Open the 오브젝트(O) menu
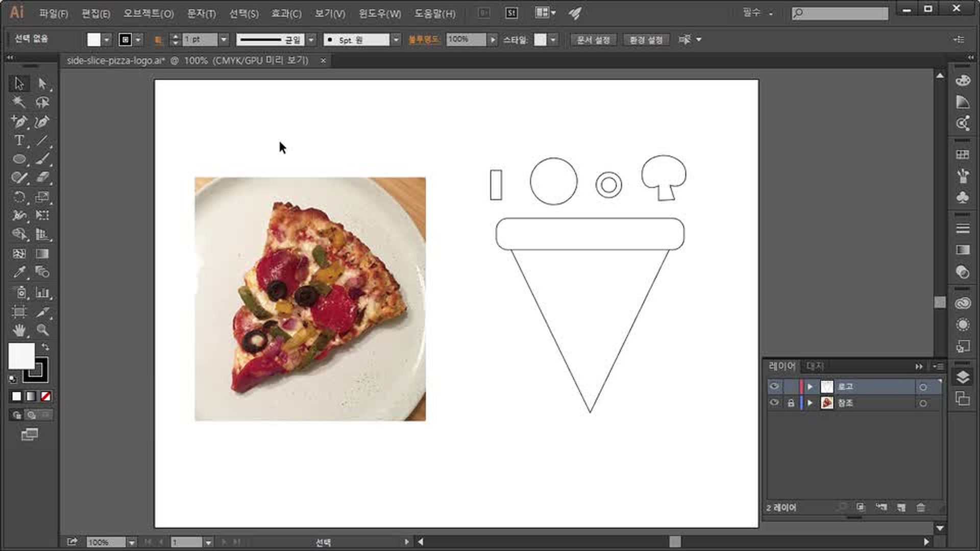 click(148, 14)
